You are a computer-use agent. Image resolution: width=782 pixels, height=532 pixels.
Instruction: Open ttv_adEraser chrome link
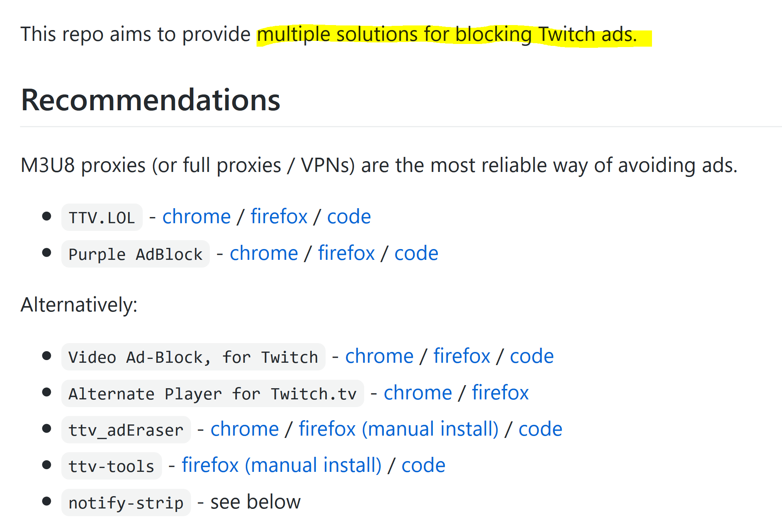(x=245, y=429)
